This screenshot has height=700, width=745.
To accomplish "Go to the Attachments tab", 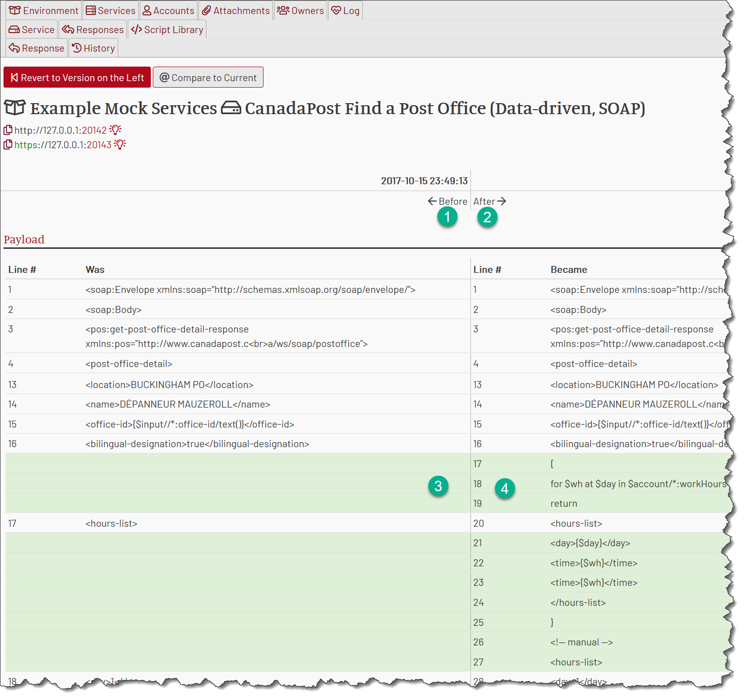I will (x=235, y=11).
